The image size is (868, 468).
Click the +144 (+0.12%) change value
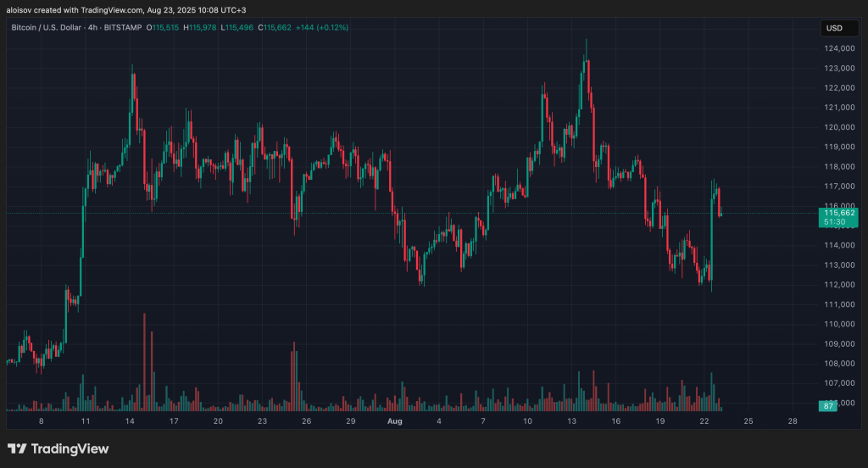click(320, 28)
